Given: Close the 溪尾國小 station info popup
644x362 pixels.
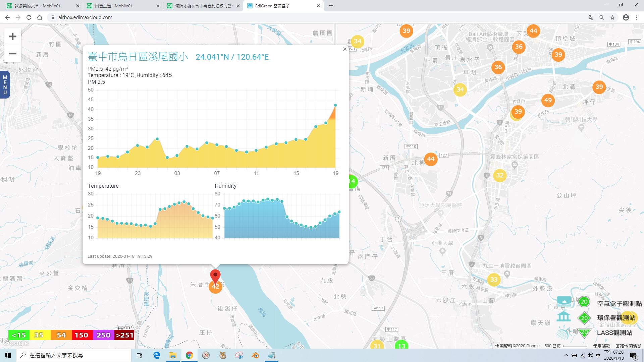Looking at the screenshot, I should [x=344, y=49].
